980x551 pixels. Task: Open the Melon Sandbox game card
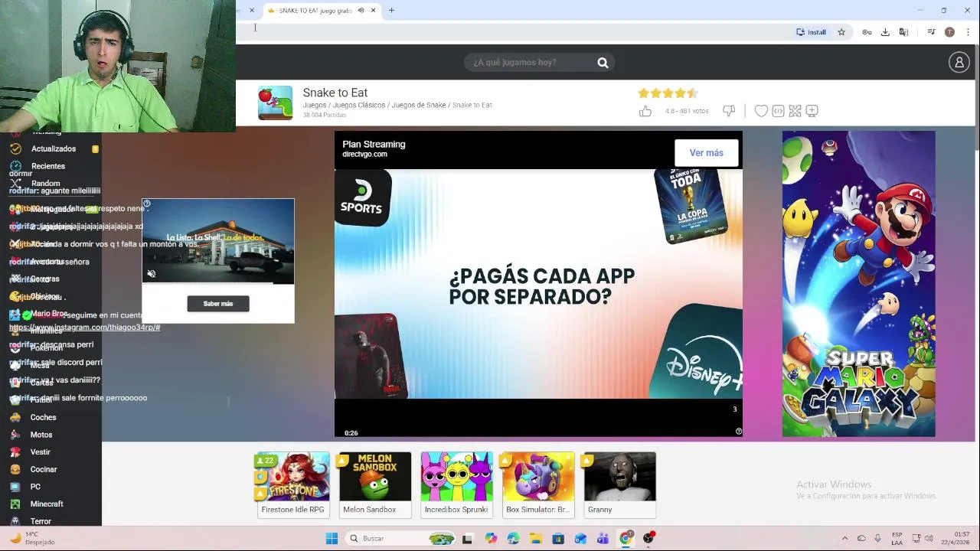point(375,485)
